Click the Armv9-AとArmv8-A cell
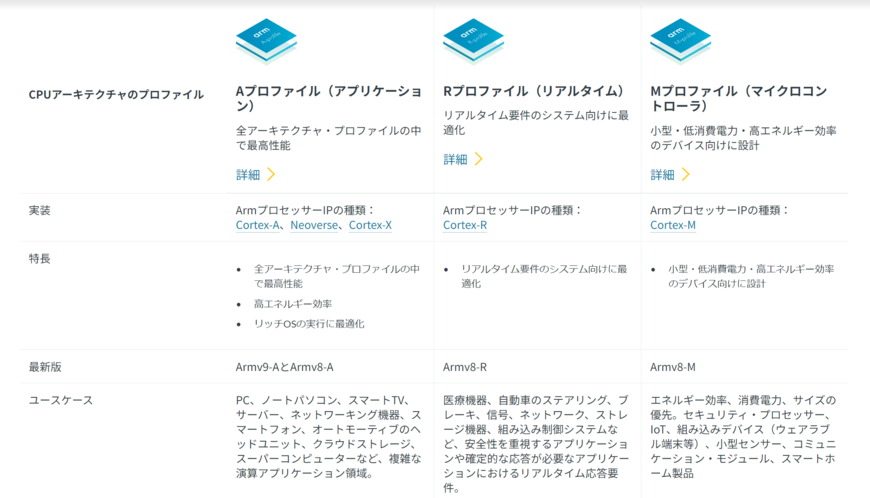870x498 pixels. 285,367
